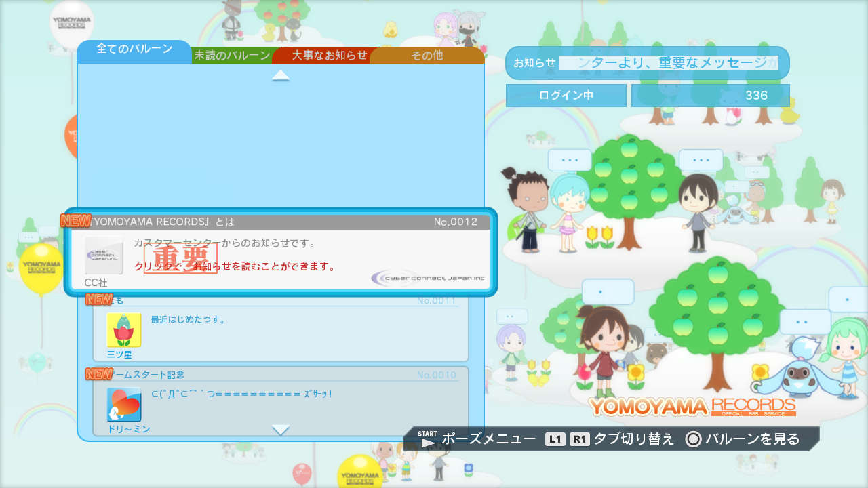
Task: Click the CyberConnect Japan logo in the notice
Action: click(428, 278)
